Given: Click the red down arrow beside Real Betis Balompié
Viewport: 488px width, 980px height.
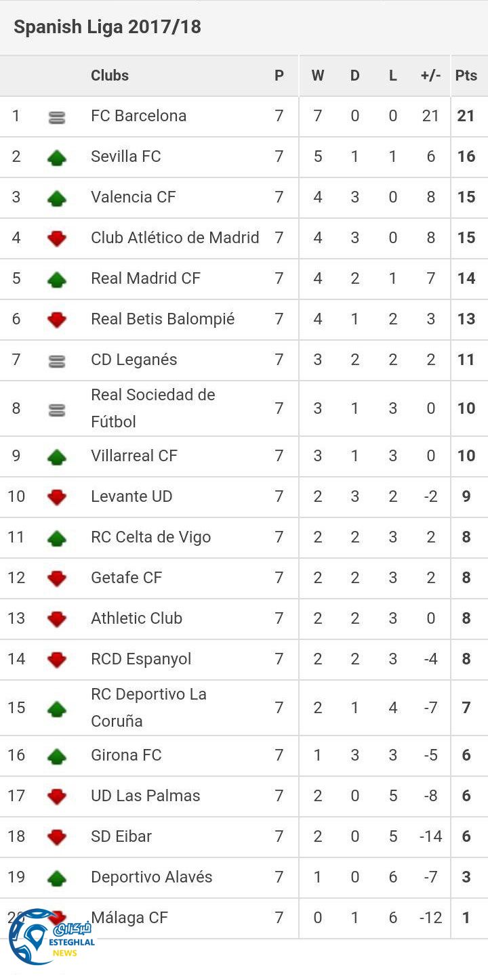Looking at the screenshot, I should coord(57,320).
